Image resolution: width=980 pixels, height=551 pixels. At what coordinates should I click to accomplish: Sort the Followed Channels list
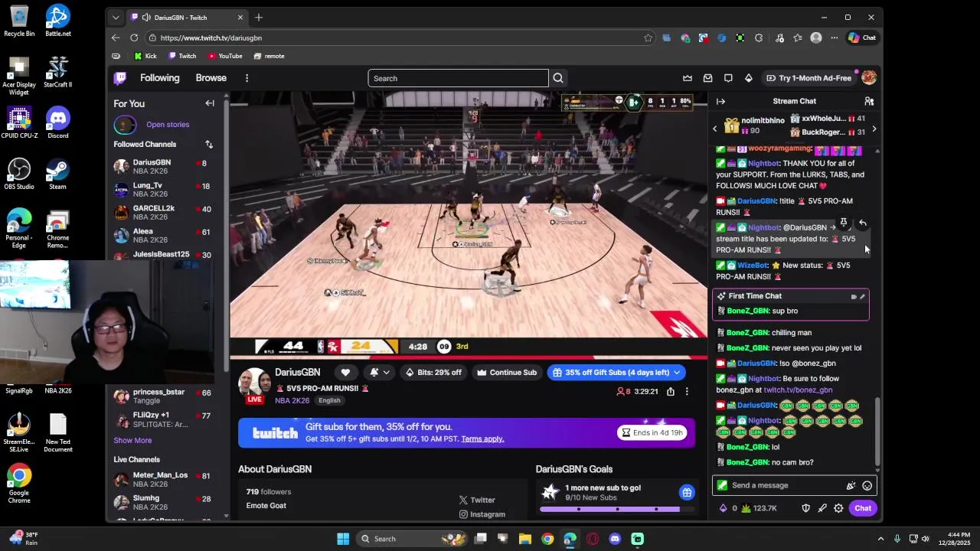(x=208, y=144)
